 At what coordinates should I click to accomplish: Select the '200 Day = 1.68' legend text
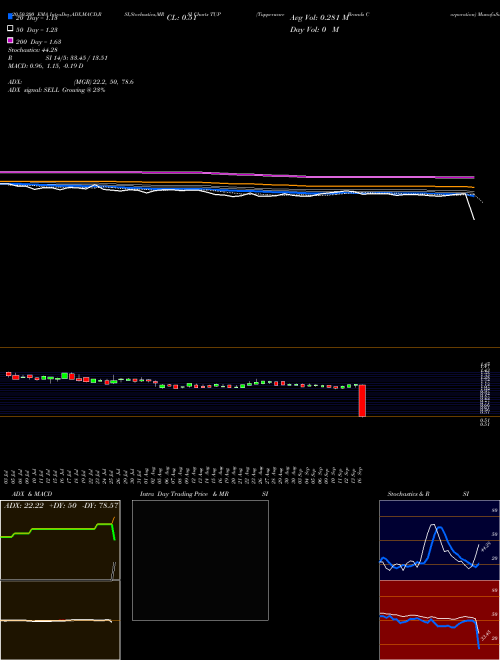coord(38,42)
